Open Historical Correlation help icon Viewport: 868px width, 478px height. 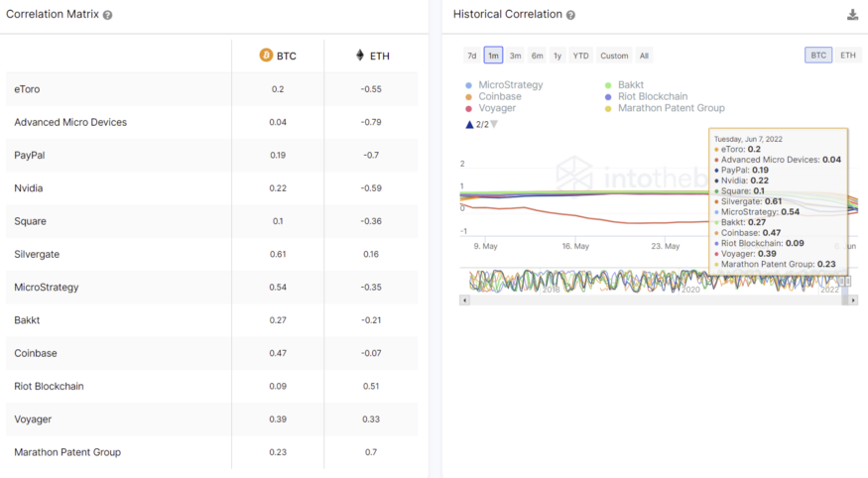[x=570, y=15]
